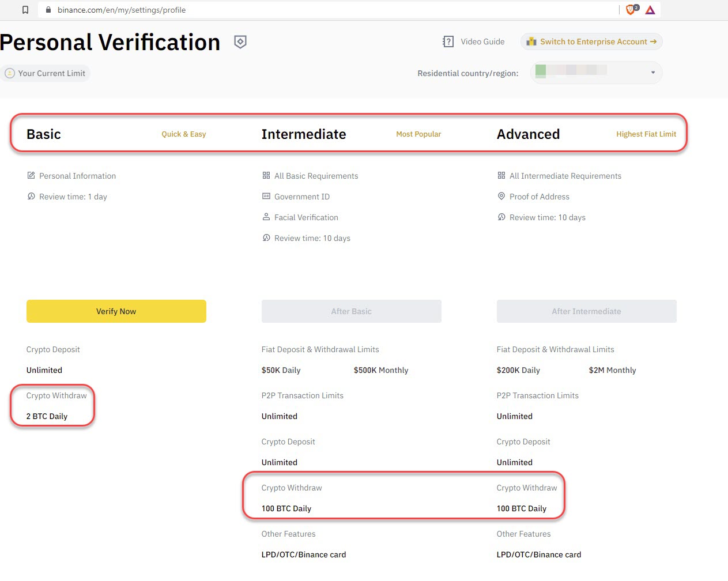The height and width of the screenshot is (581, 728).
Task: Click the Personal Information requirement text
Action: click(x=77, y=176)
